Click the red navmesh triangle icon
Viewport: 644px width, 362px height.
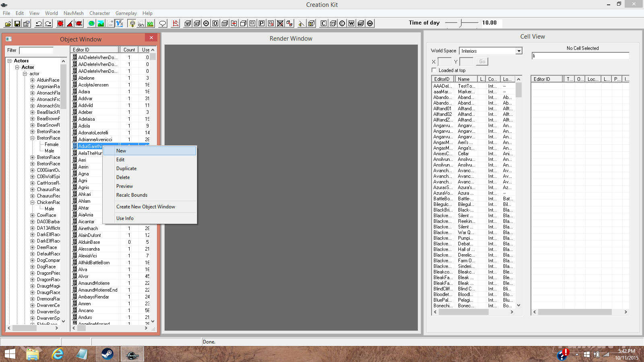tap(175, 23)
